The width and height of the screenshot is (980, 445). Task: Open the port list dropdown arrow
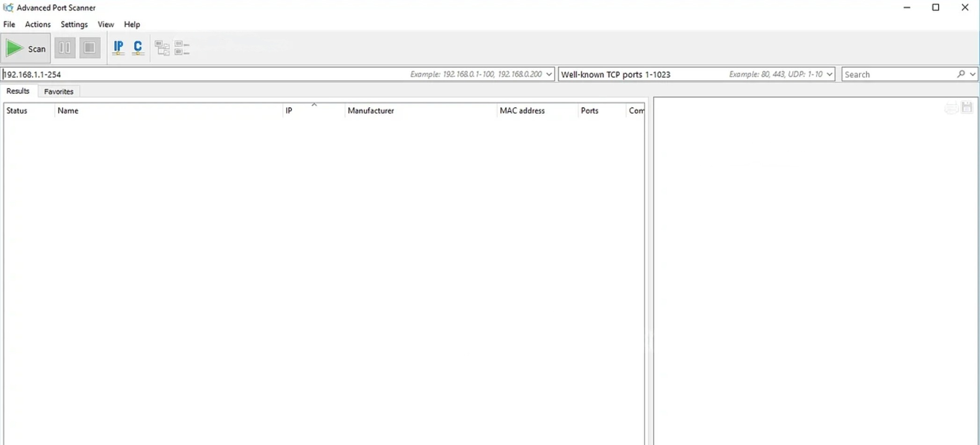[x=829, y=74]
